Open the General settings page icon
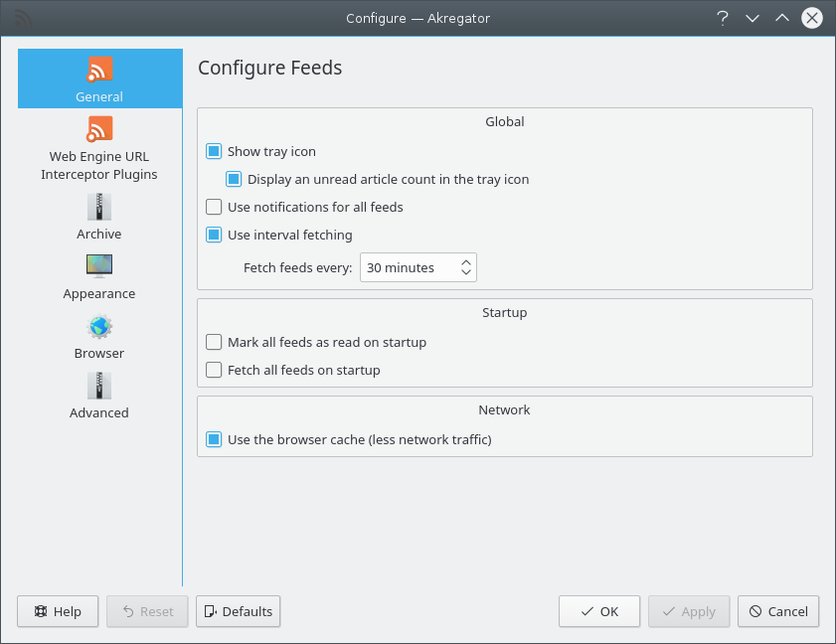This screenshot has width=836, height=644. pyautogui.click(x=99, y=70)
